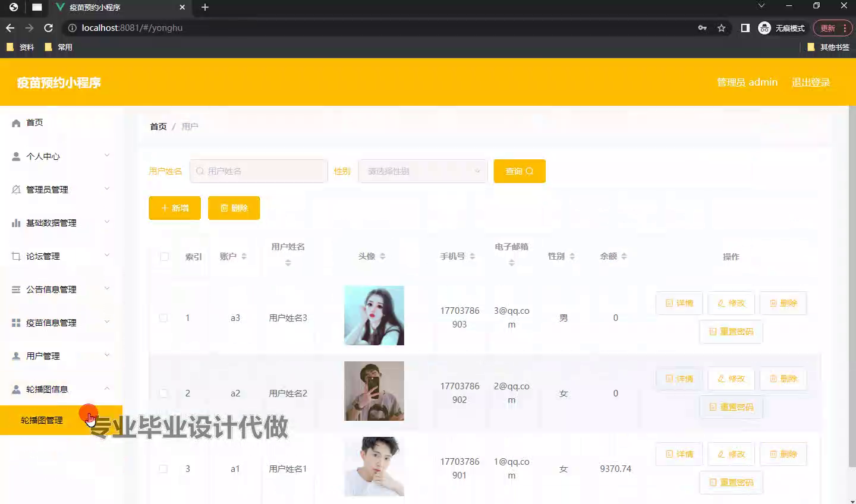Viewport: 856px width, 504px height.
Task: Click 重置密码 for user a2
Action: click(x=731, y=407)
